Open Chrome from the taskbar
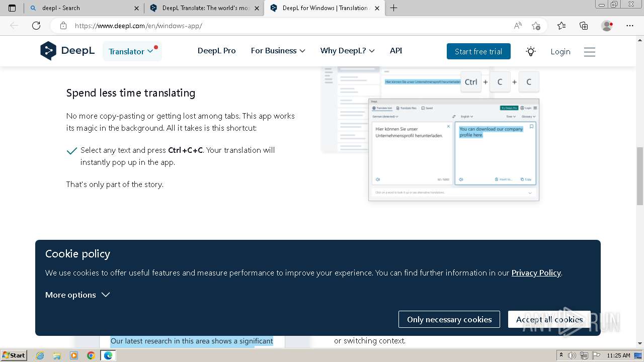The image size is (644, 362). [91, 355]
